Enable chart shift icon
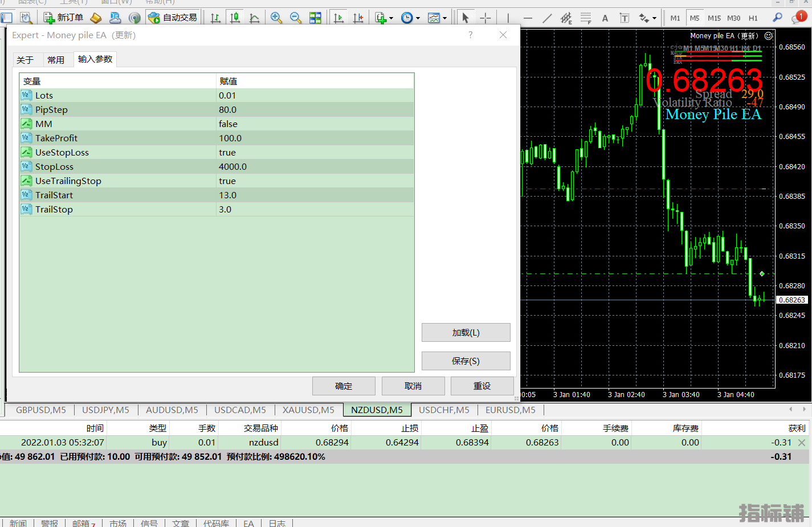 coord(358,18)
